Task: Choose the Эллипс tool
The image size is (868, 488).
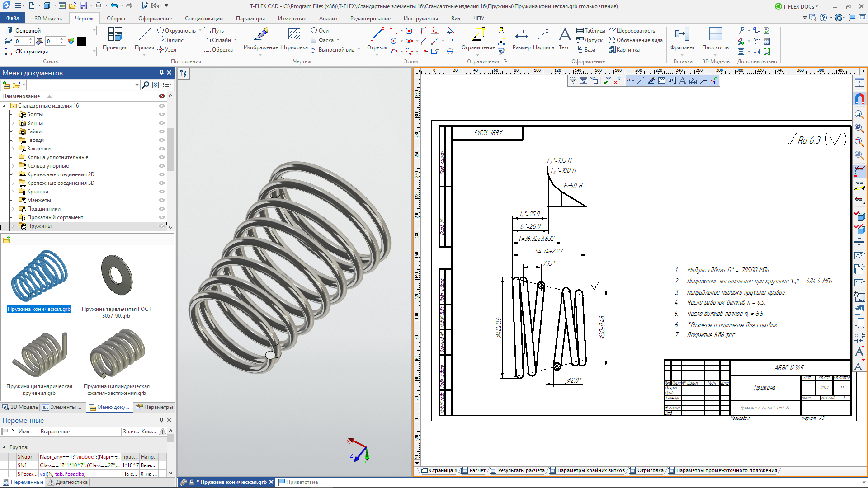Action: coord(170,40)
